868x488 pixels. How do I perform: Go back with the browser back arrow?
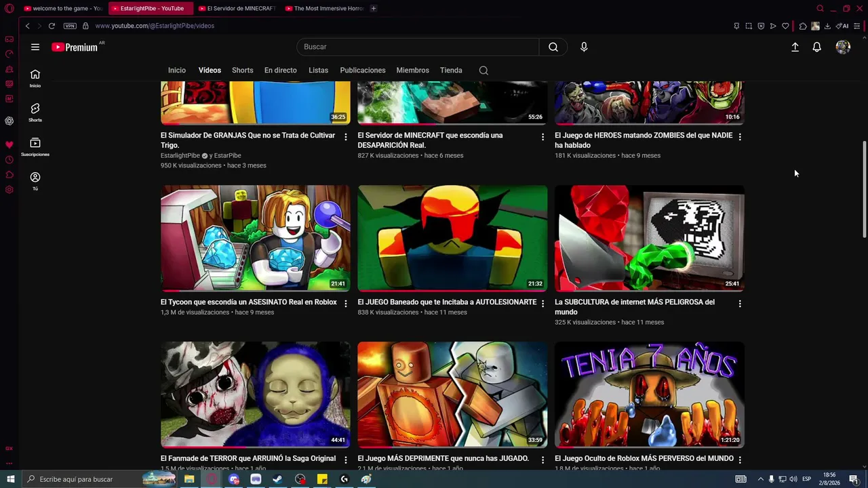click(x=27, y=26)
